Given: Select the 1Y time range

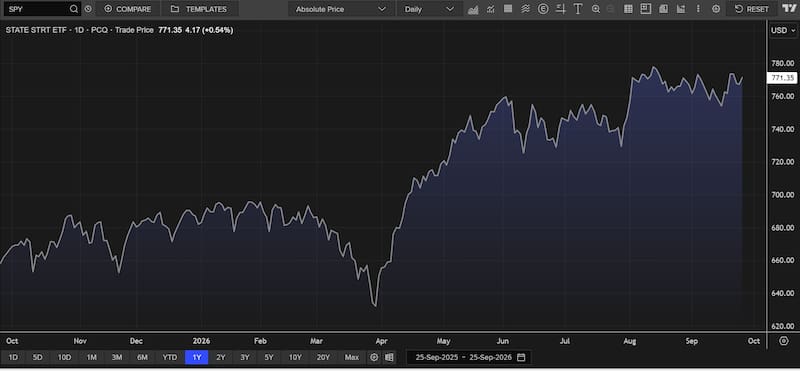Looking at the screenshot, I should pos(196,357).
